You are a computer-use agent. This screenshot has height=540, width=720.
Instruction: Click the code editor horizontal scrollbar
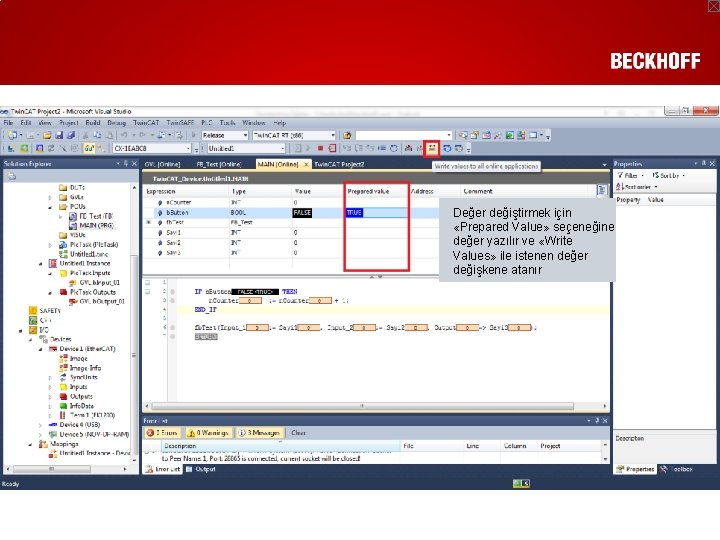(362, 406)
